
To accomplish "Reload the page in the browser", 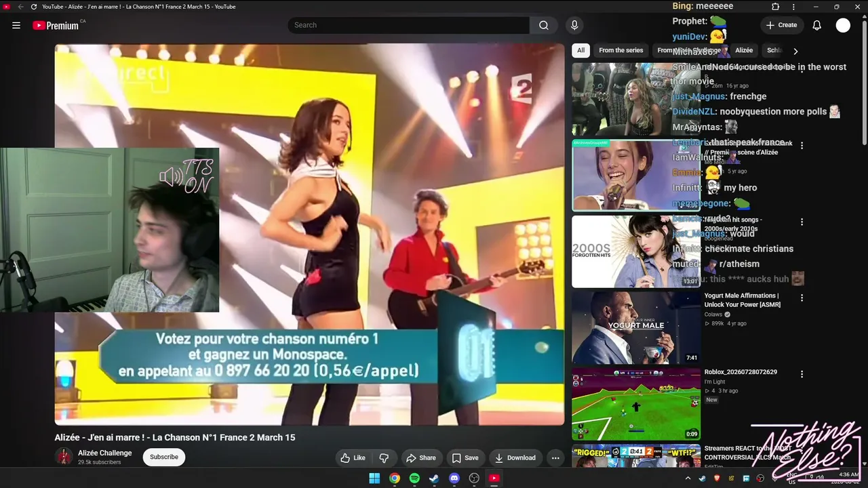I will click(x=34, y=7).
